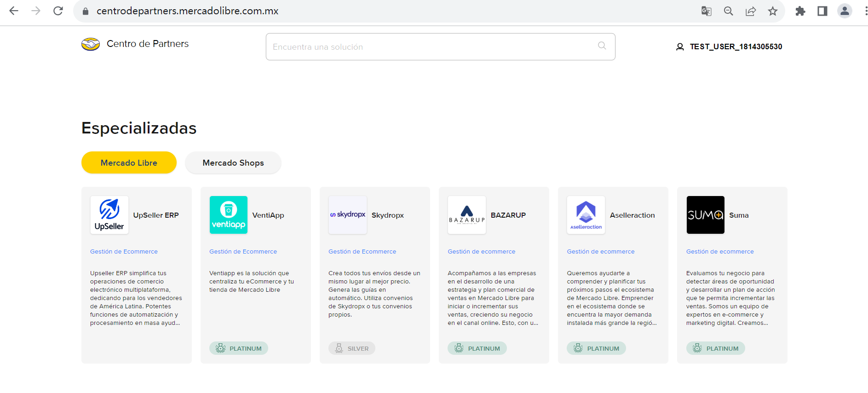Click the UpSeller logo thumbnail
The image size is (868, 393).
109,215
